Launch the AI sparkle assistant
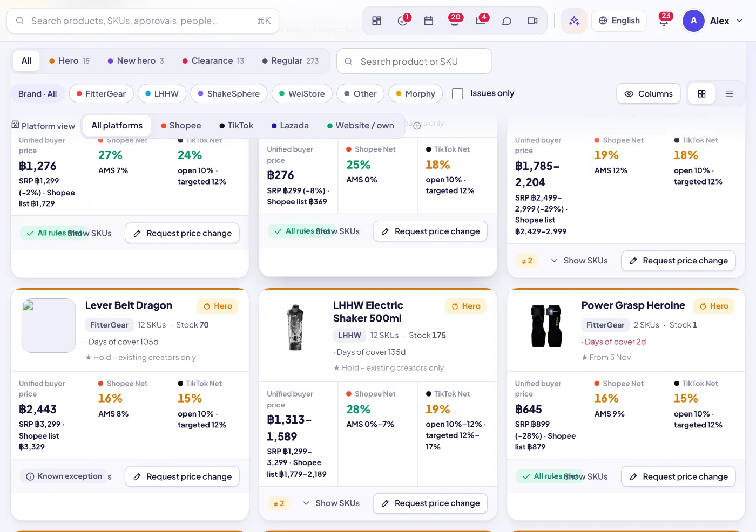 [x=574, y=21]
